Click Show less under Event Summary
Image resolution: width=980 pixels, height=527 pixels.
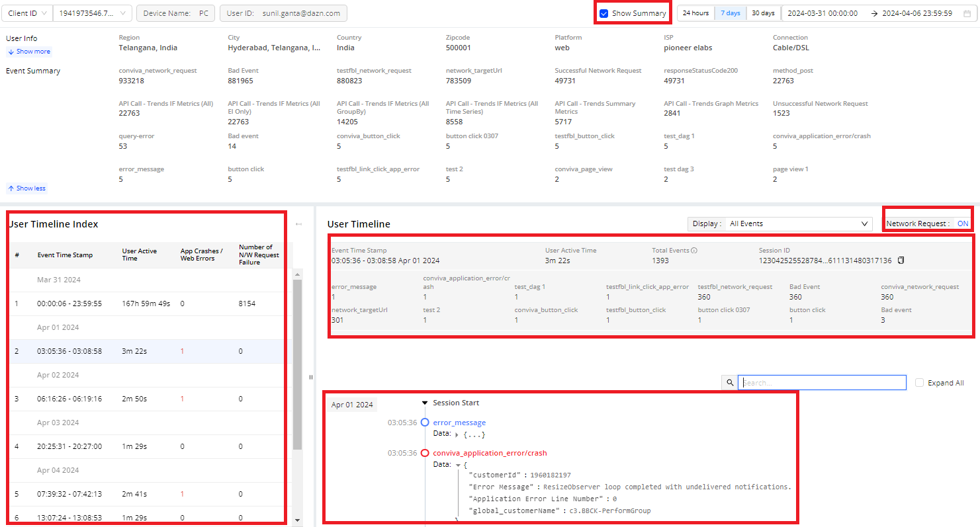[27, 188]
